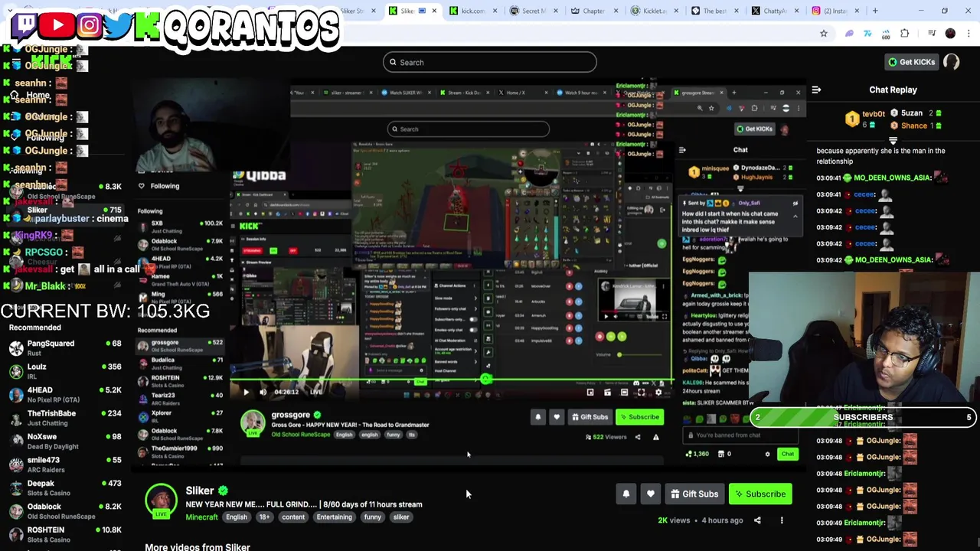Screen dimensions: 980x551
Task: Open the Chrome three-dot menu
Action: click(x=969, y=34)
